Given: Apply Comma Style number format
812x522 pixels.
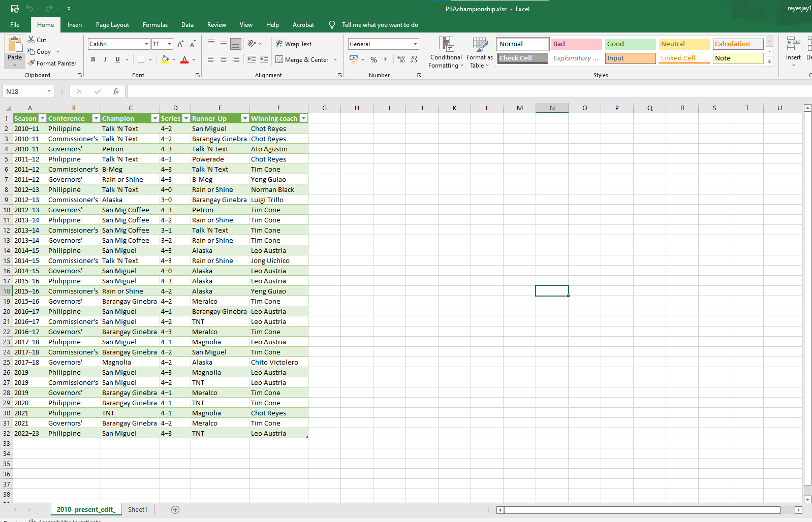Looking at the screenshot, I should point(386,59).
